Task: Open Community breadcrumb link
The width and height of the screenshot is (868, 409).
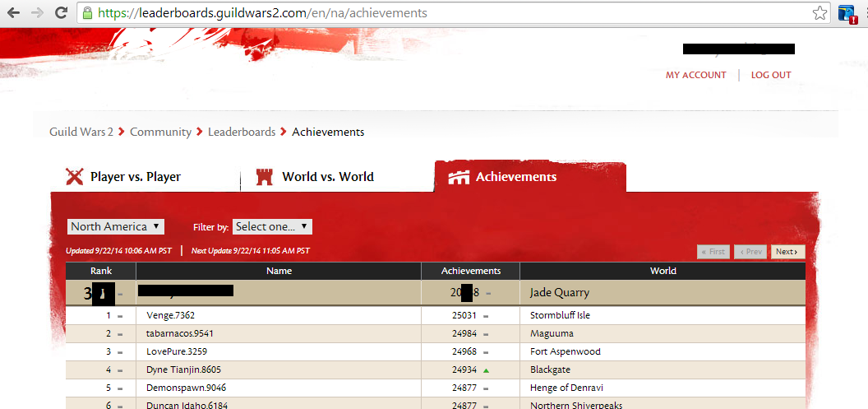Action: point(160,132)
